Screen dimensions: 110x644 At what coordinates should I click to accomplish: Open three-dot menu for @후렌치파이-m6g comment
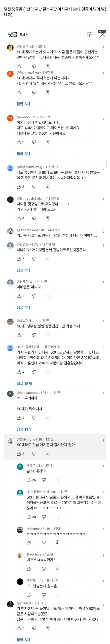coord(104,168)
